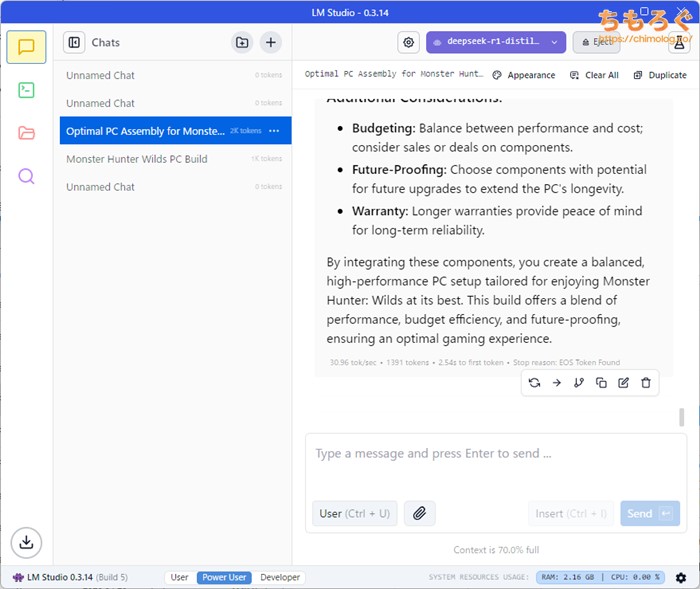The image size is (700, 589).
Task: Open the Developer terminal view icon
Action: (x=26, y=90)
